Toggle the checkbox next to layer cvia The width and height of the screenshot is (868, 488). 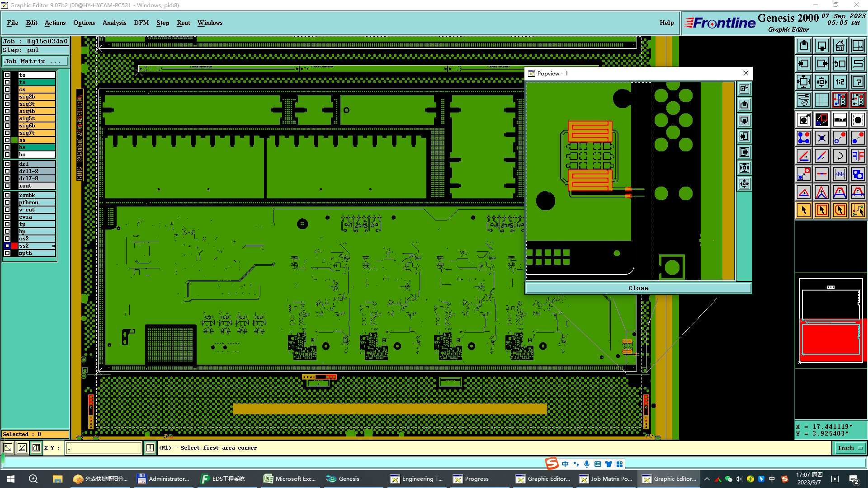[7, 217]
